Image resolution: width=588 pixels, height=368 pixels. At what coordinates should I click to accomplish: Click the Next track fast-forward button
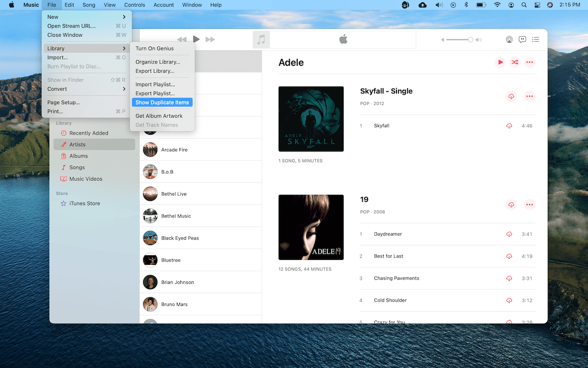[x=210, y=39]
